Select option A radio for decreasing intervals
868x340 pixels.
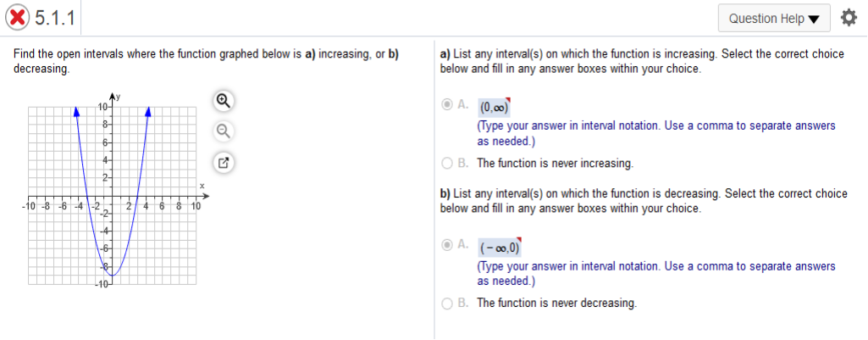(447, 244)
